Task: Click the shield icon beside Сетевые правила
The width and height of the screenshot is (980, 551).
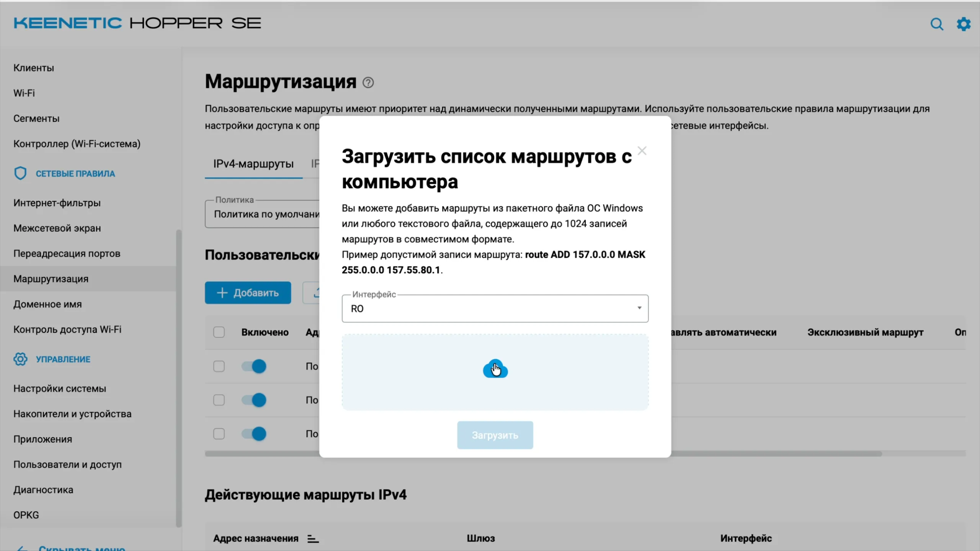Action: click(x=20, y=173)
